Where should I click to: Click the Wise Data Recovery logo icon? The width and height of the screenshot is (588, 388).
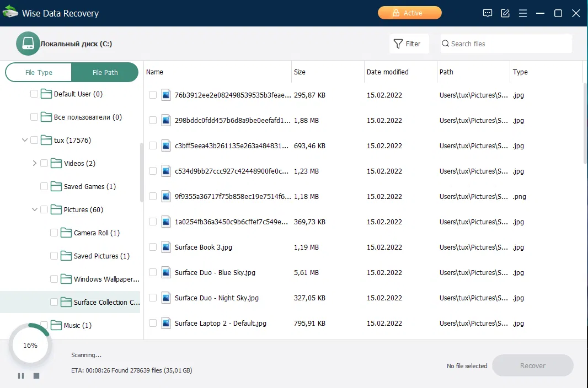pyautogui.click(x=10, y=12)
